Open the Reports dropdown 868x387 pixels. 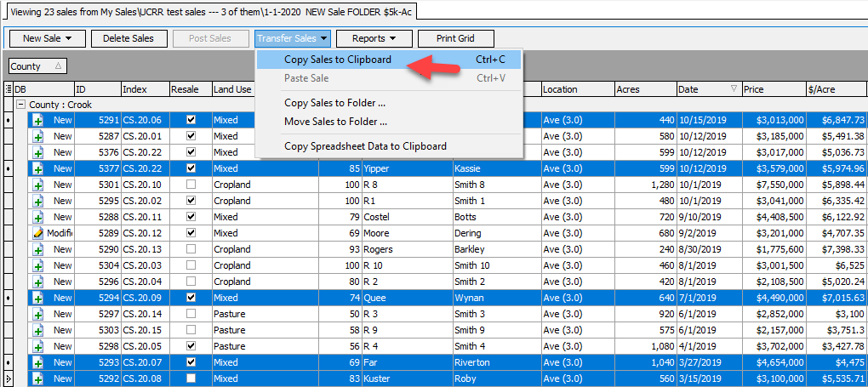tap(374, 38)
